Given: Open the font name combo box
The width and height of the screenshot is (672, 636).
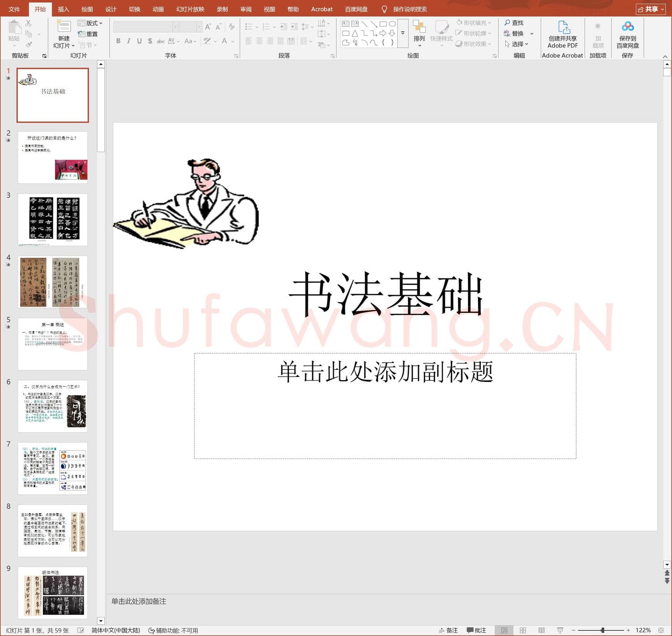Looking at the screenshot, I should pyautogui.click(x=146, y=27).
